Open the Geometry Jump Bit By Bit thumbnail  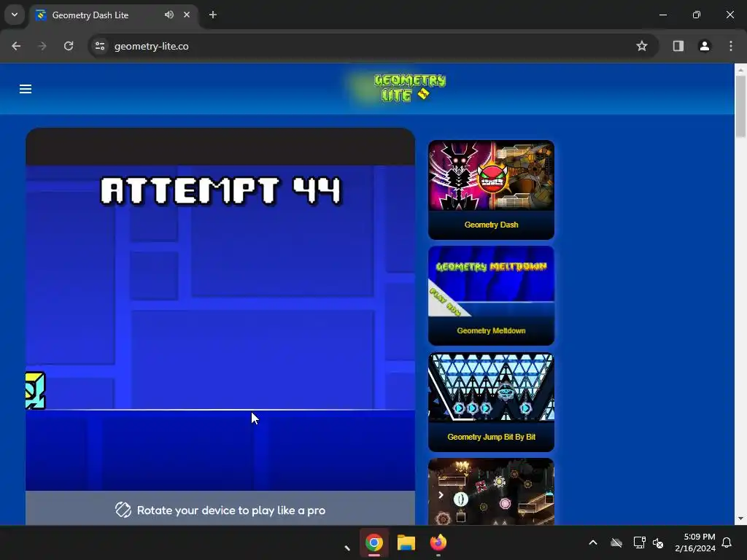point(491,387)
